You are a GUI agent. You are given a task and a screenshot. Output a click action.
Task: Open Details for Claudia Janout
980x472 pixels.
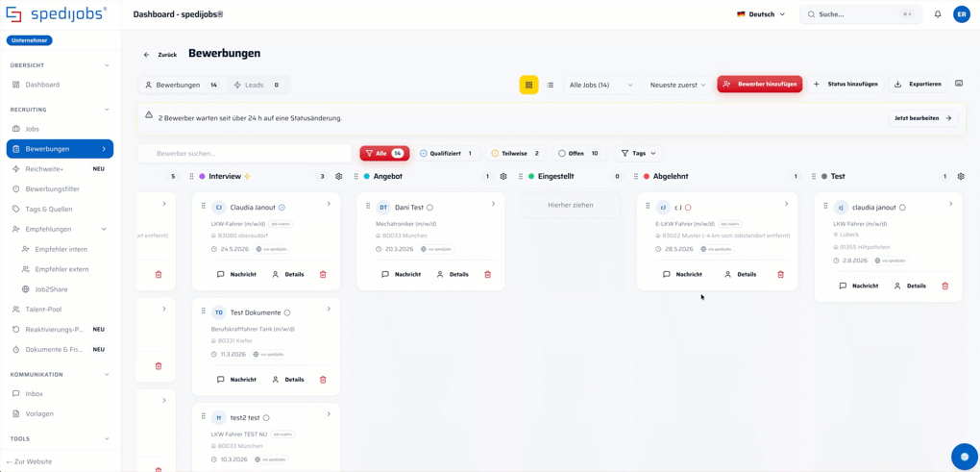pyautogui.click(x=288, y=274)
